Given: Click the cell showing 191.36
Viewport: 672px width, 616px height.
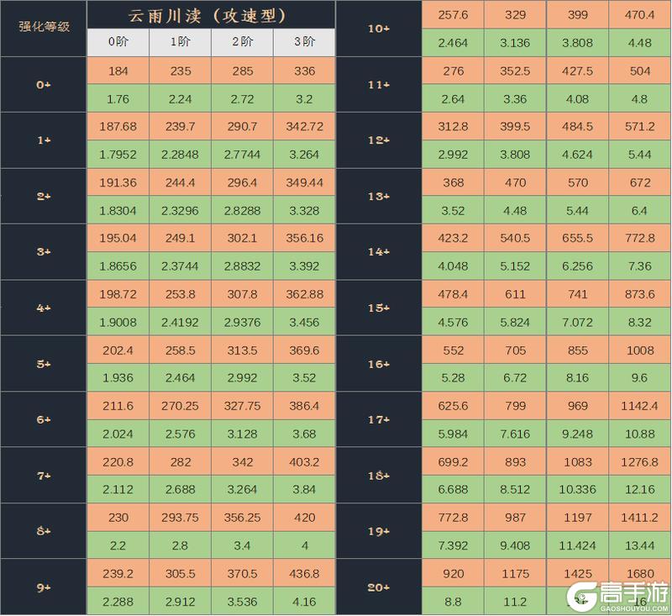Looking at the screenshot, I should click(x=118, y=182).
